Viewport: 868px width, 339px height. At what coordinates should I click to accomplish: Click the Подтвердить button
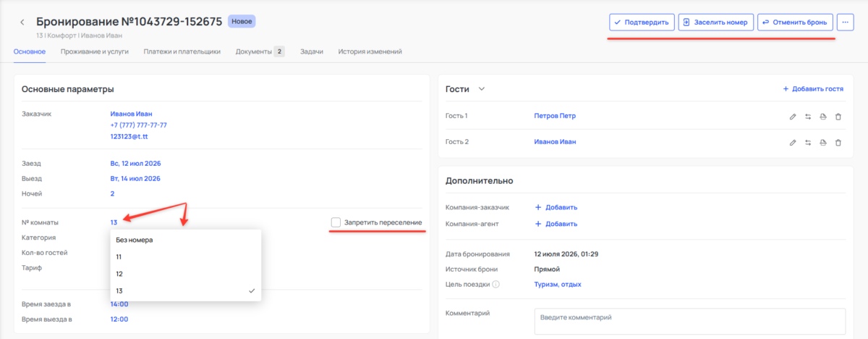coord(642,22)
